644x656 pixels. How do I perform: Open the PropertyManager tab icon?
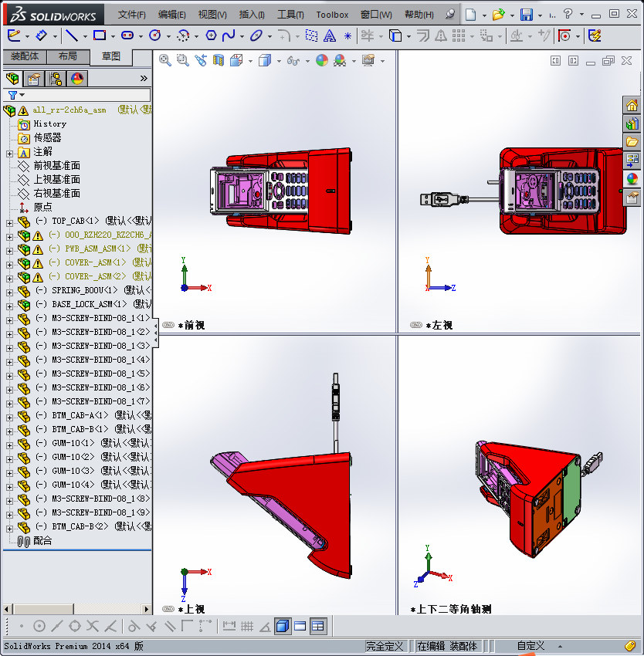(34, 79)
